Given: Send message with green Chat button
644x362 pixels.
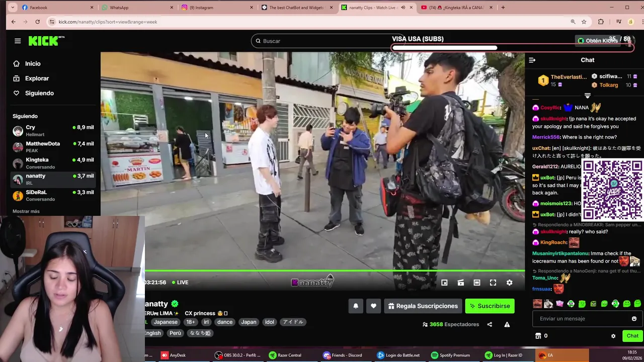Looking at the screenshot, I should pos(632,336).
